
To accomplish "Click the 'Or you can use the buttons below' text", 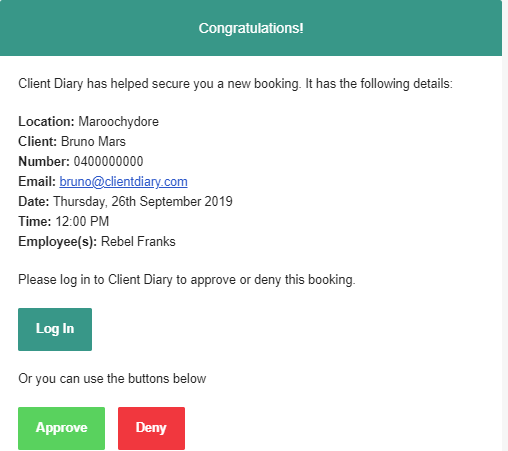I will [x=112, y=379].
